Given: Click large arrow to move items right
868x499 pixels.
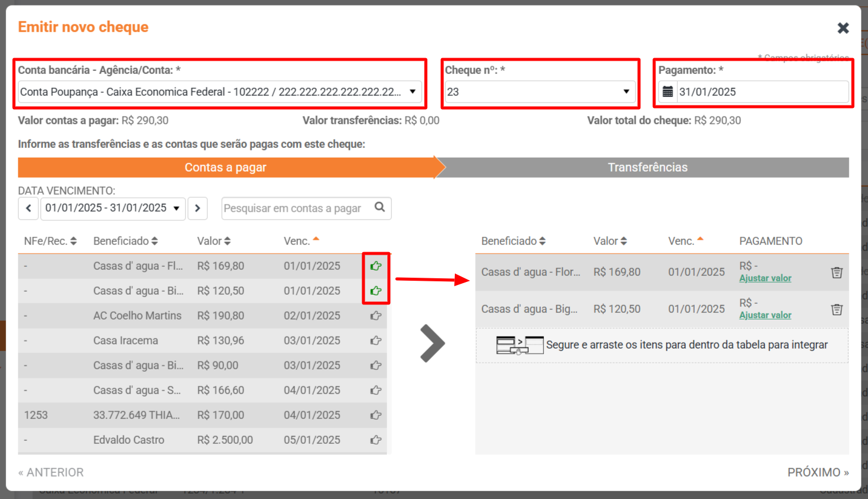Looking at the screenshot, I should [432, 343].
